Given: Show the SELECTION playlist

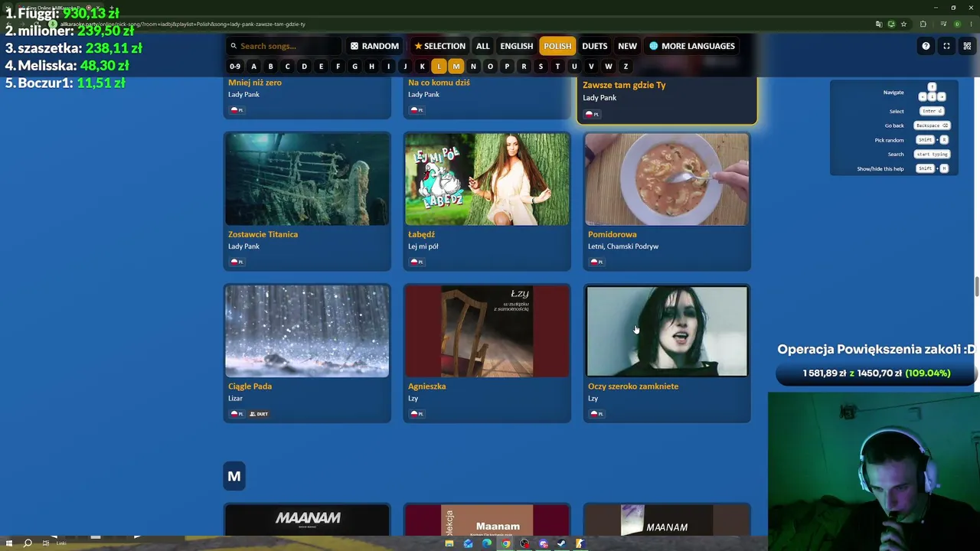Looking at the screenshot, I should [439, 46].
